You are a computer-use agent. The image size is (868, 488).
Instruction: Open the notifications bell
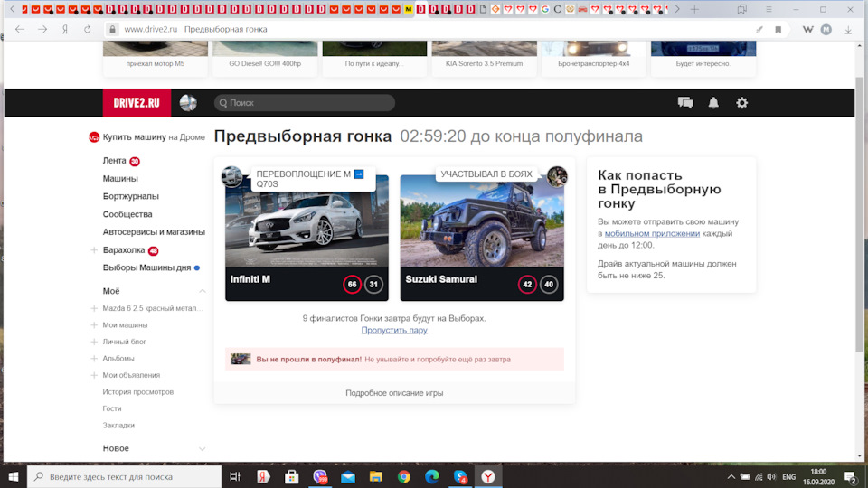[x=713, y=103]
